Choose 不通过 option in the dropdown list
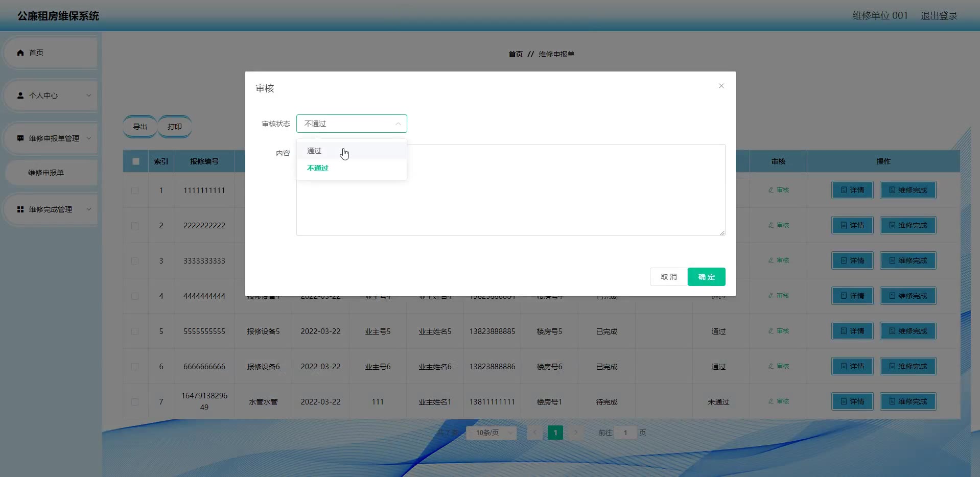 tap(318, 168)
